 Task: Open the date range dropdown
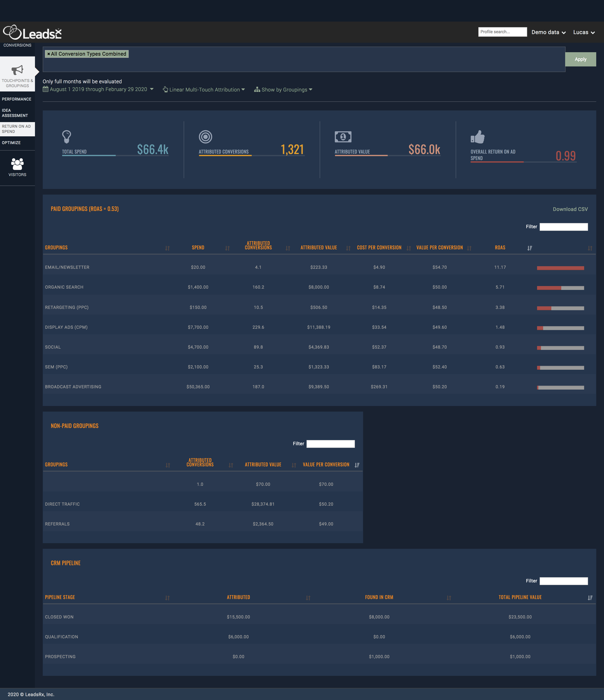point(98,89)
